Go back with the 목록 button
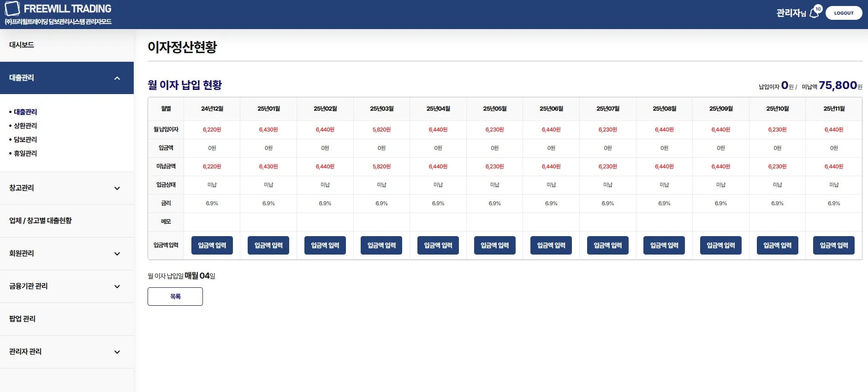 tap(175, 297)
